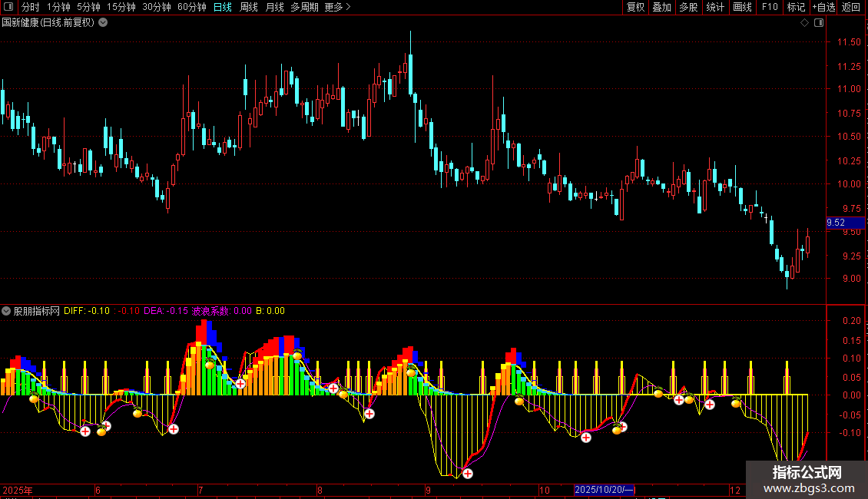Toggle the left sidebar panel icon
Viewport: 868px width, 499px height.
pos(8,7)
